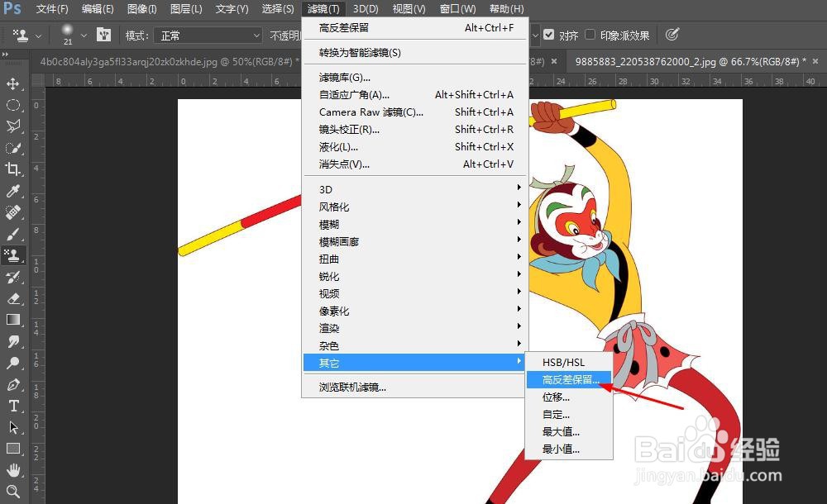
Task: Select the Dodge tool
Action: click(12, 364)
